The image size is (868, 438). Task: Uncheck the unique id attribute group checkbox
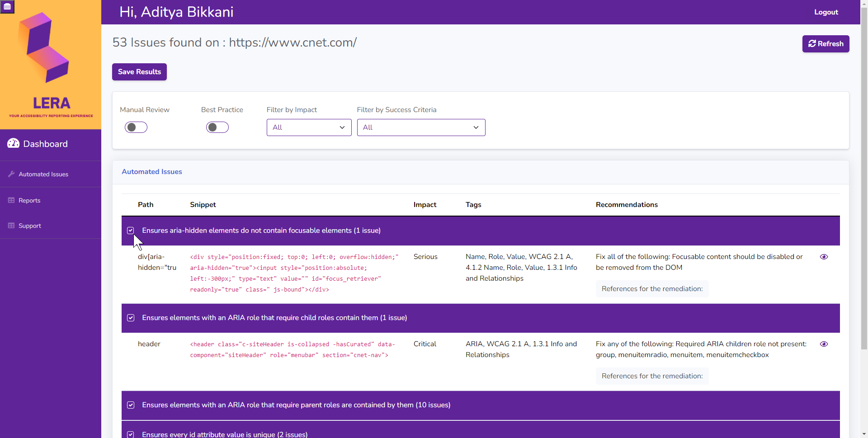pos(131,434)
